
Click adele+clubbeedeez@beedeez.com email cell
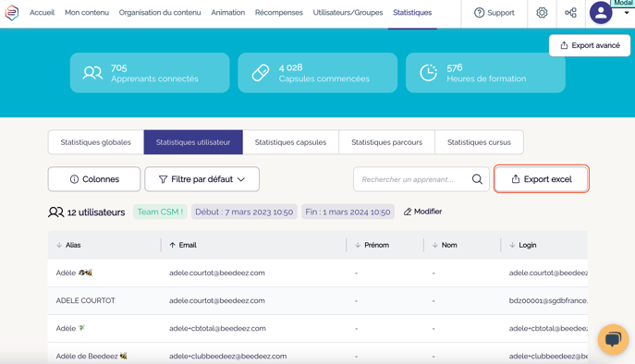[x=228, y=356]
